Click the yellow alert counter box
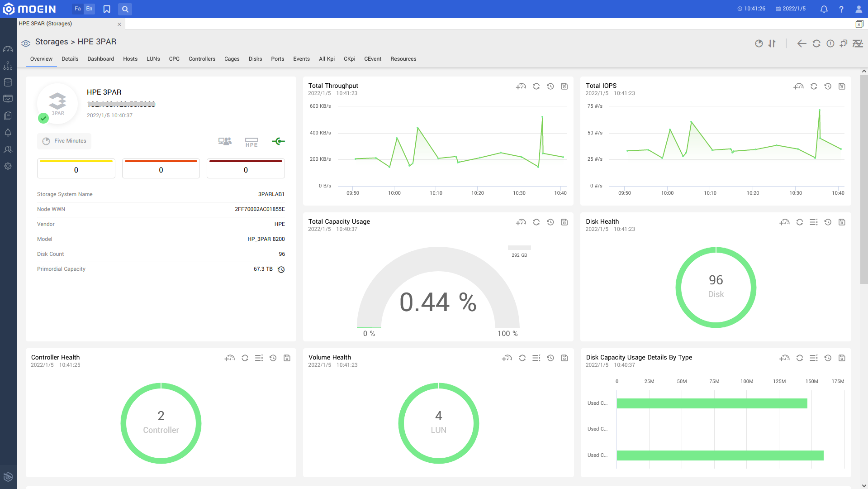 coord(76,168)
